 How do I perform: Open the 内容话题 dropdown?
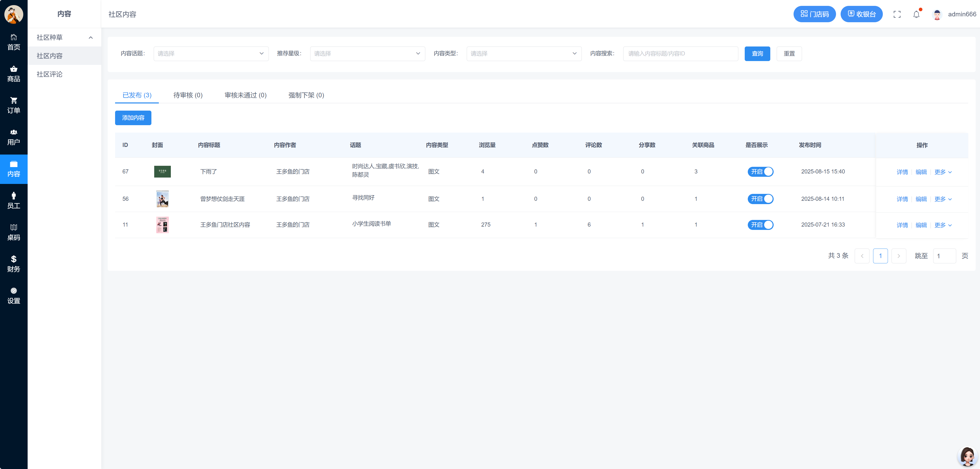click(x=211, y=54)
